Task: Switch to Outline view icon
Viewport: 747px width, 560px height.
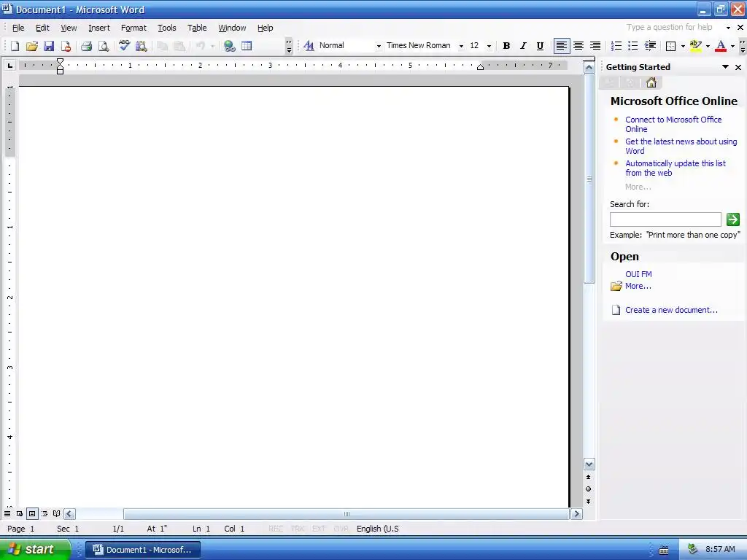Action: point(44,514)
